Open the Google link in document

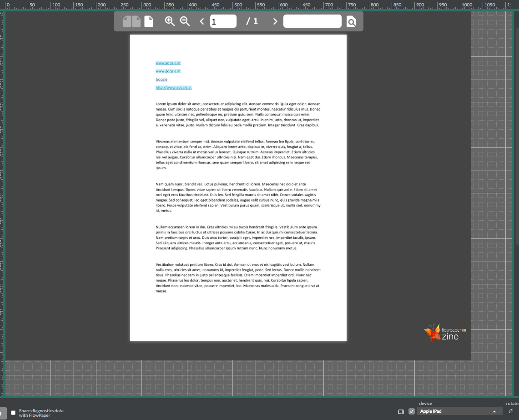pos(161,80)
